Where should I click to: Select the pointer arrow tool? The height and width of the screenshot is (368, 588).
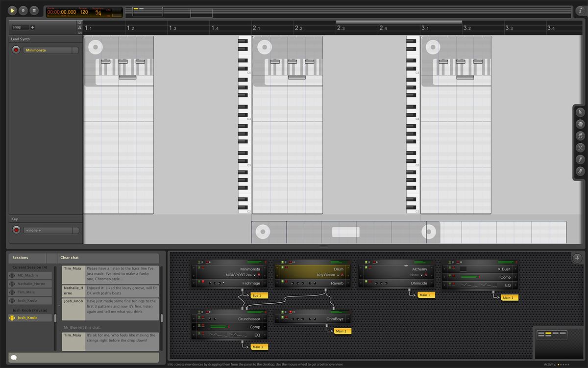[580, 112]
